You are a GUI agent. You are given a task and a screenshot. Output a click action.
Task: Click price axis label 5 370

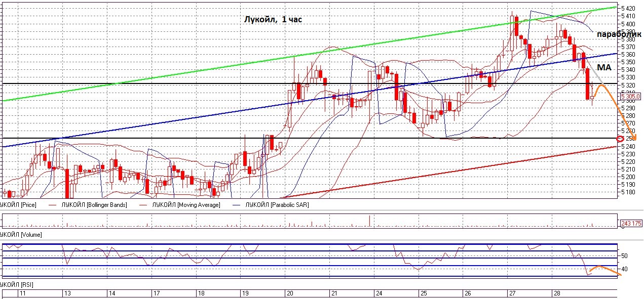pos(628,47)
